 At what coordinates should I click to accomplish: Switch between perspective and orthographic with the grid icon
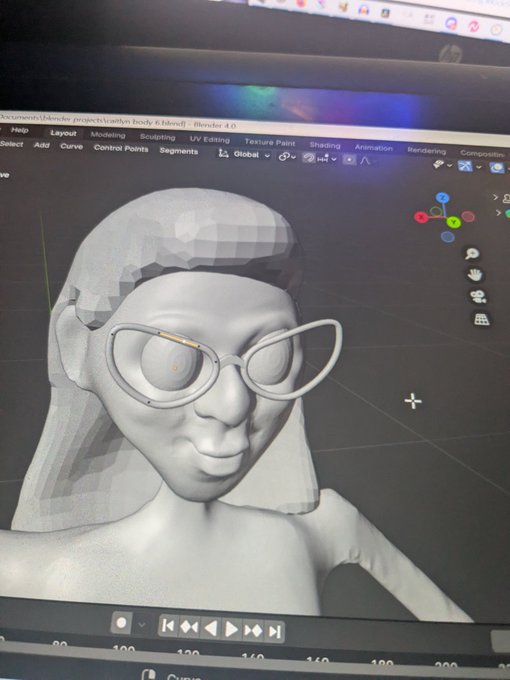click(481, 319)
